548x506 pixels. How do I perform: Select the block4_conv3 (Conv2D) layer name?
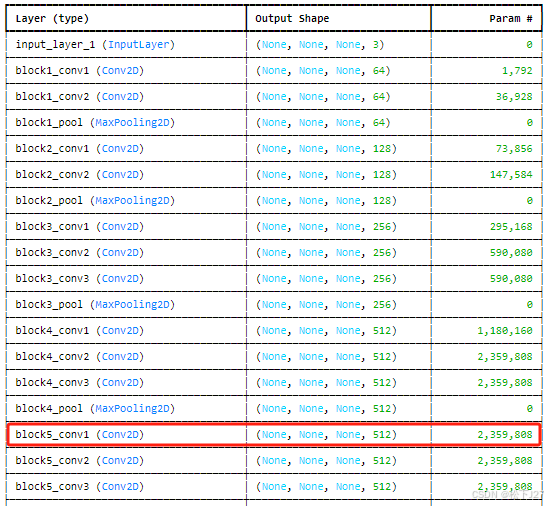[x=80, y=383]
